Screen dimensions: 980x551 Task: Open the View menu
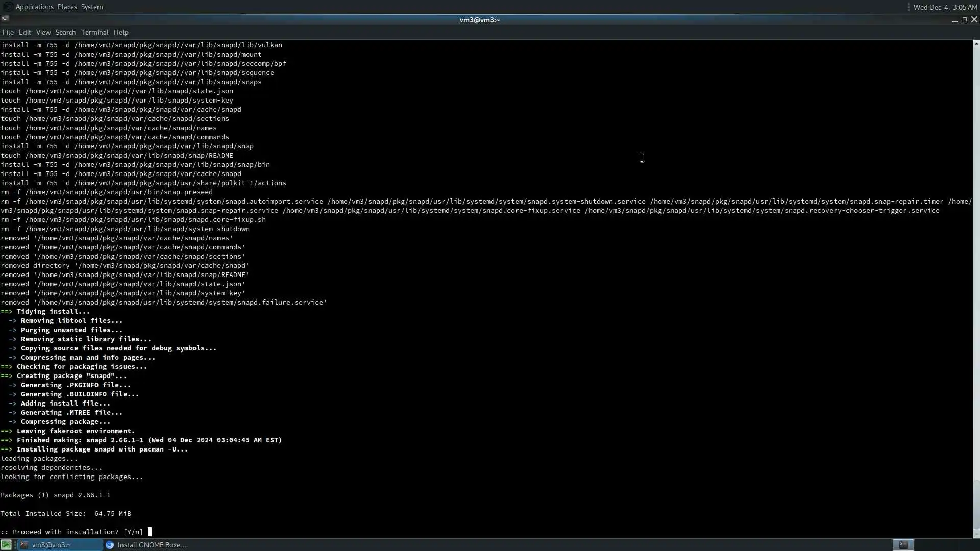tap(43, 32)
